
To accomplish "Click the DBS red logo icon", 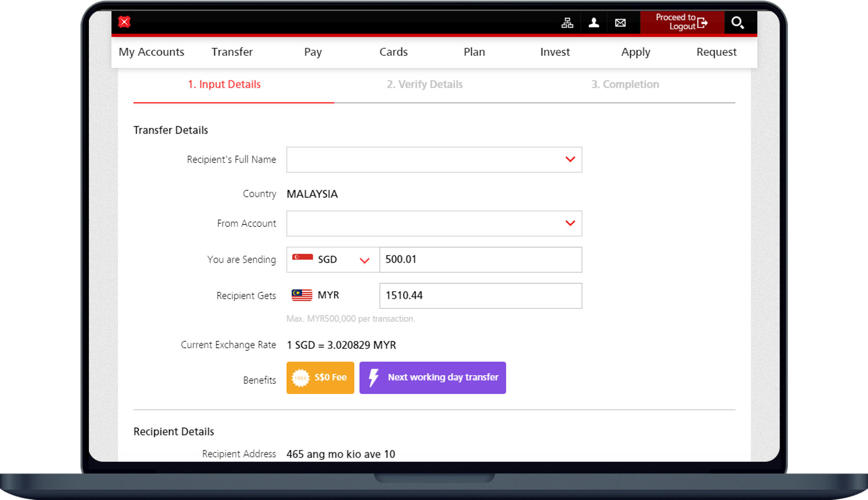I will (124, 22).
